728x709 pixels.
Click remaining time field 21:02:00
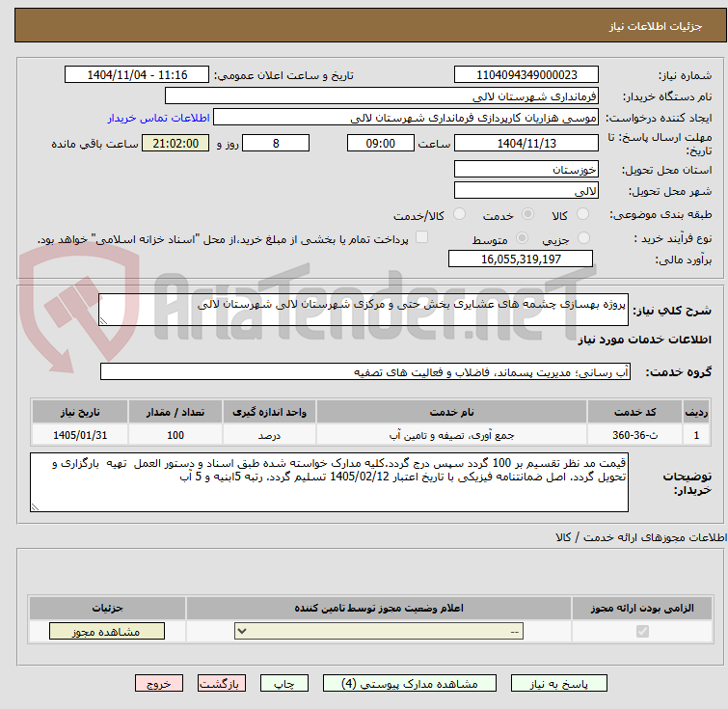(x=175, y=143)
